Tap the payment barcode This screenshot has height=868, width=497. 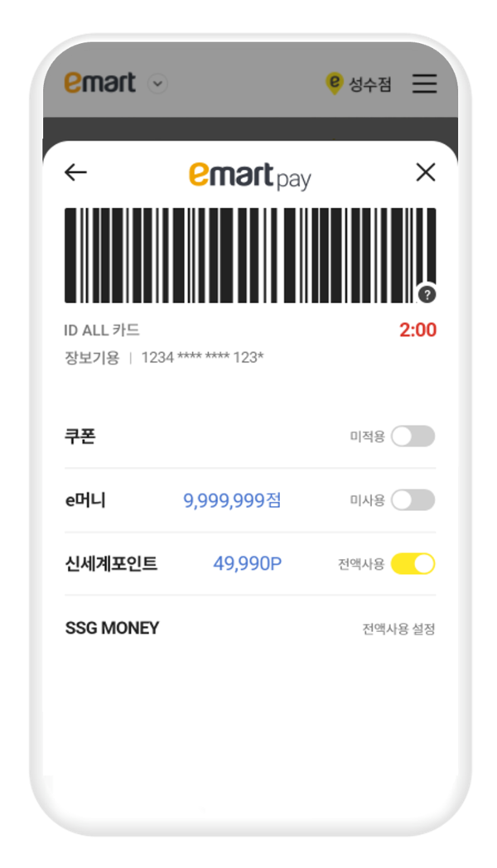(248, 253)
